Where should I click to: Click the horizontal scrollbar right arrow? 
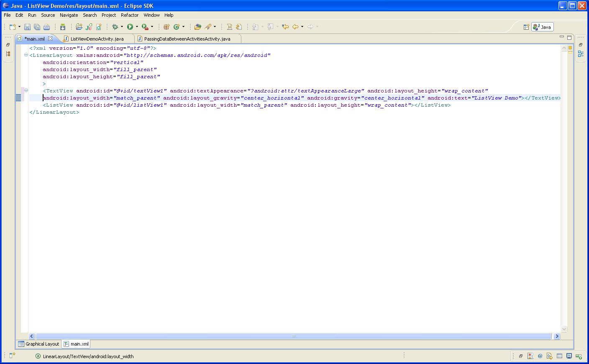point(556,336)
